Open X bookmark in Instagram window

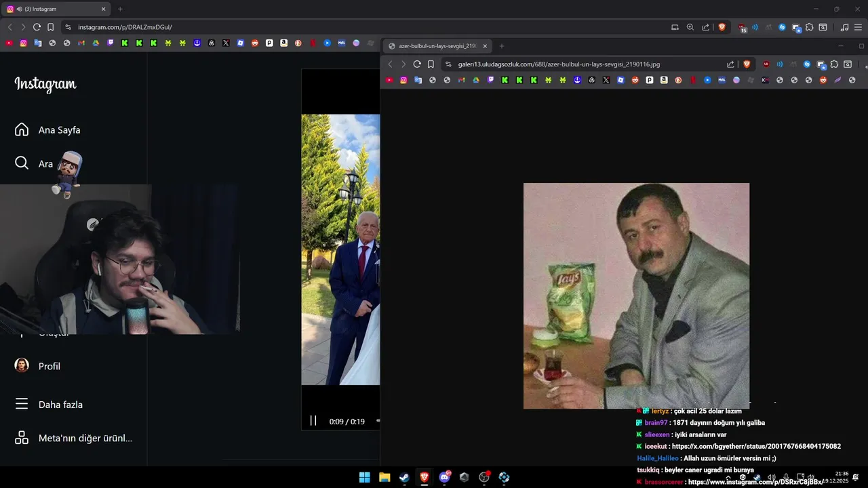point(226,43)
